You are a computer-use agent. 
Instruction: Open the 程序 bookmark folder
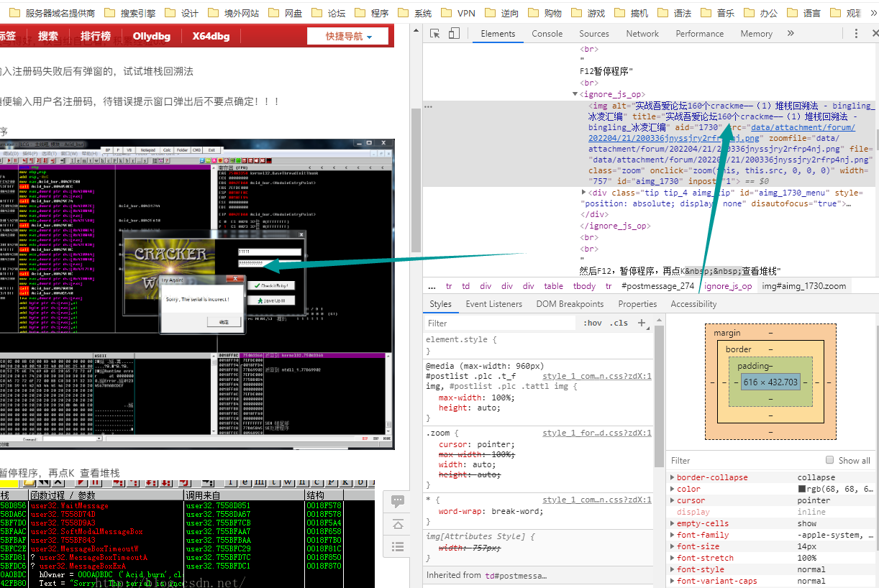click(372, 13)
